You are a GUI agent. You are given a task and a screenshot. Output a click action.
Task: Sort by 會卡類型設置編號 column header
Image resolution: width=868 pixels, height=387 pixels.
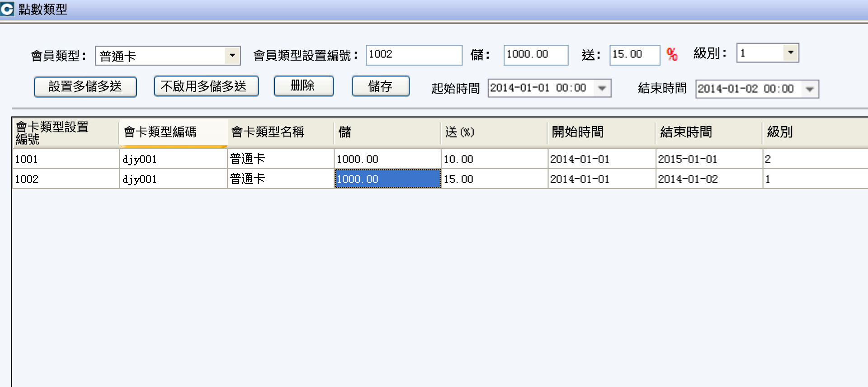tap(66, 132)
